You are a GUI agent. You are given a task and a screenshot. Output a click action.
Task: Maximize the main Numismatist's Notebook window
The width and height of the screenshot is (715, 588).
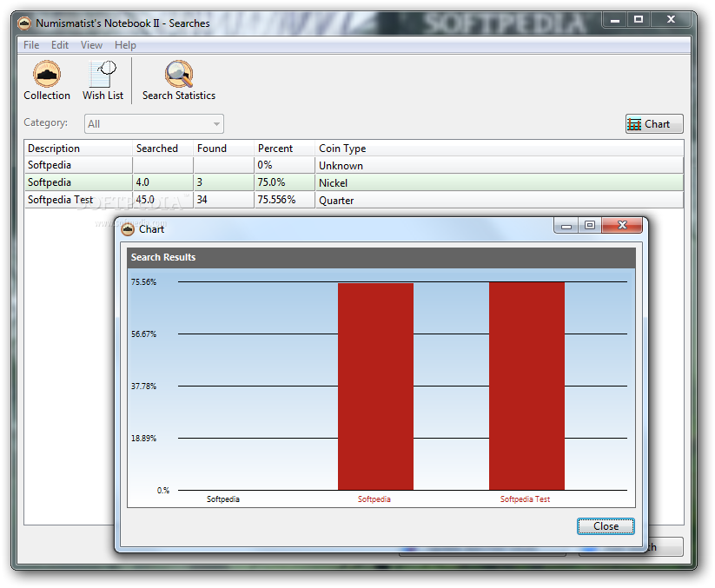(x=639, y=20)
